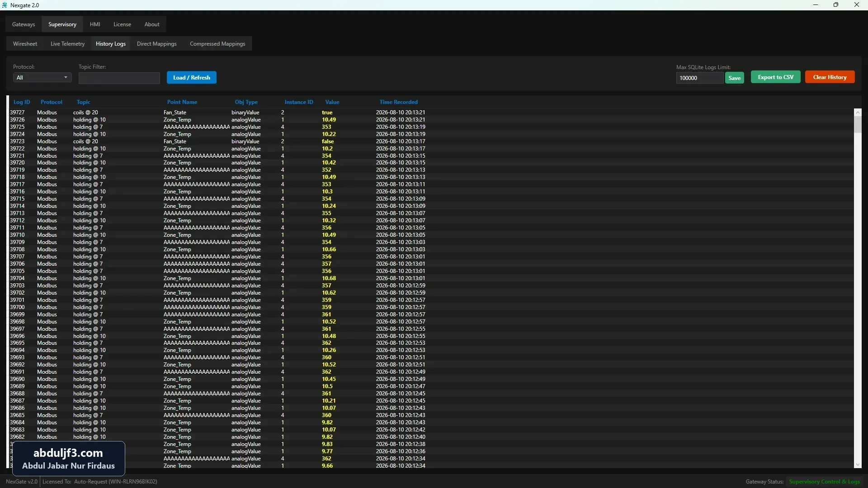Sort by the Topic column header
This screenshot has height=488, width=868.
(84, 102)
